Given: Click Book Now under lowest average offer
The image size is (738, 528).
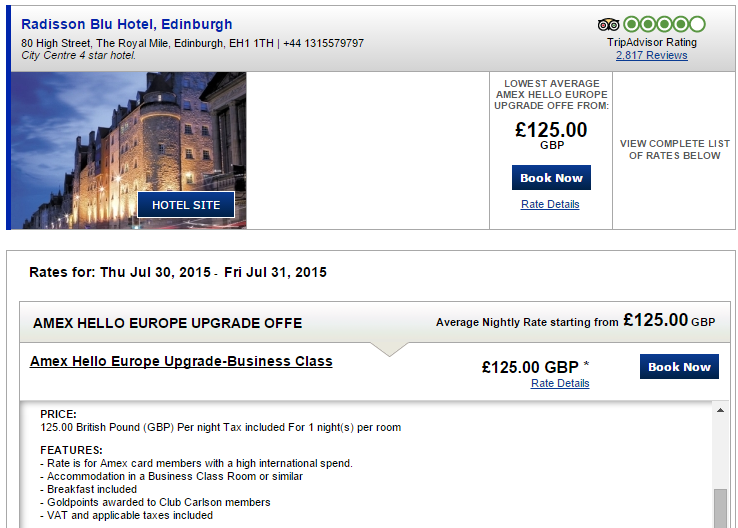Looking at the screenshot, I should [551, 178].
